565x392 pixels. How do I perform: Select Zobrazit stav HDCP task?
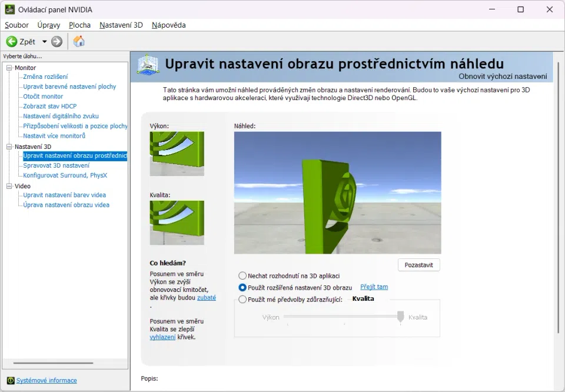[49, 107]
